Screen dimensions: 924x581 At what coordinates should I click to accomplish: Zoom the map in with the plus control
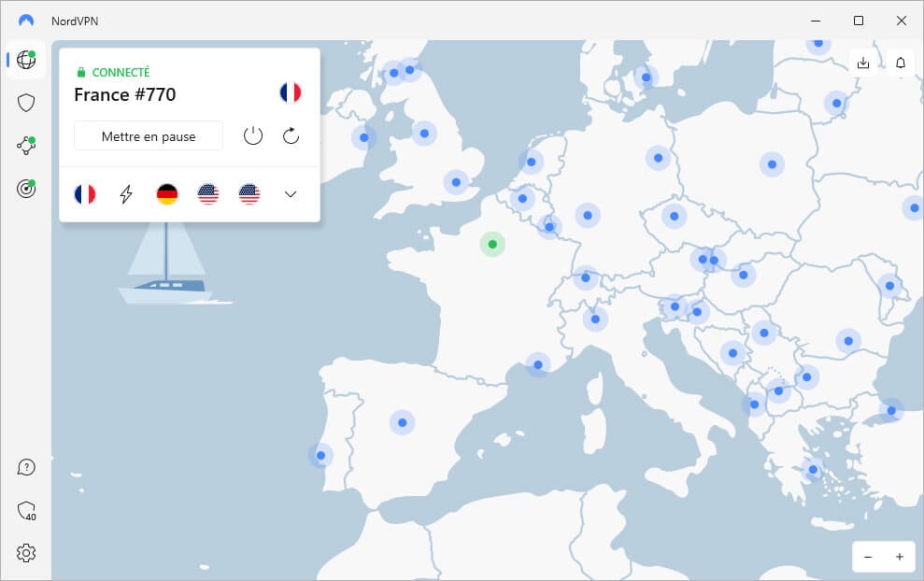point(899,557)
